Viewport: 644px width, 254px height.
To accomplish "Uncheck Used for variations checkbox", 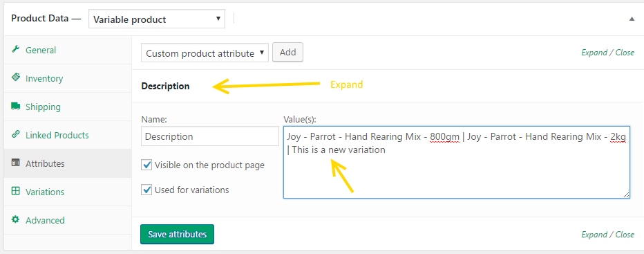I will point(146,190).
